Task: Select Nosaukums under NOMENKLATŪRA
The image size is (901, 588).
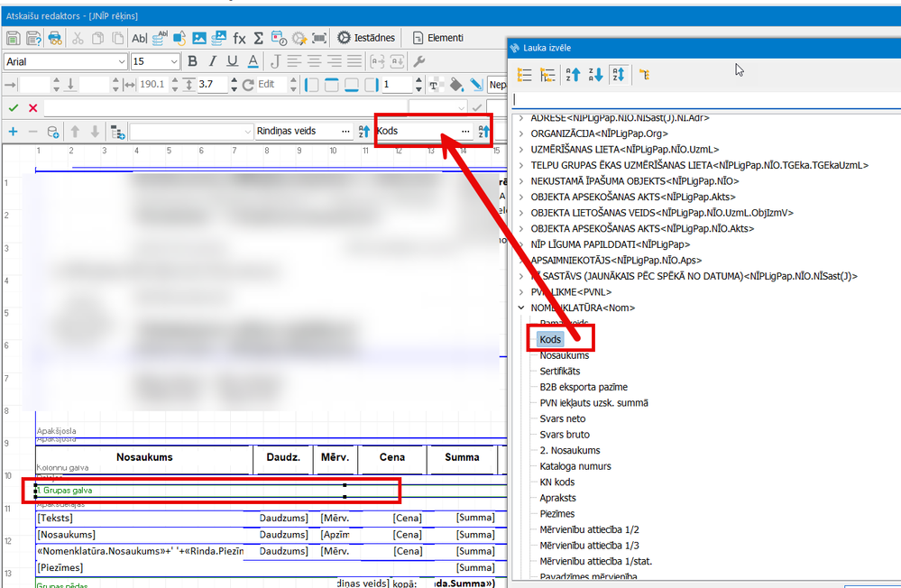Action: (565, 355)
